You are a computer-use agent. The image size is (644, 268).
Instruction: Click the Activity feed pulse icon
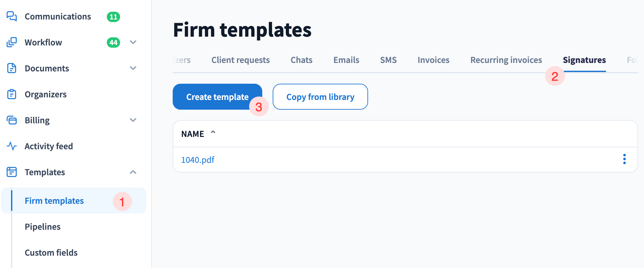point(12,146)
